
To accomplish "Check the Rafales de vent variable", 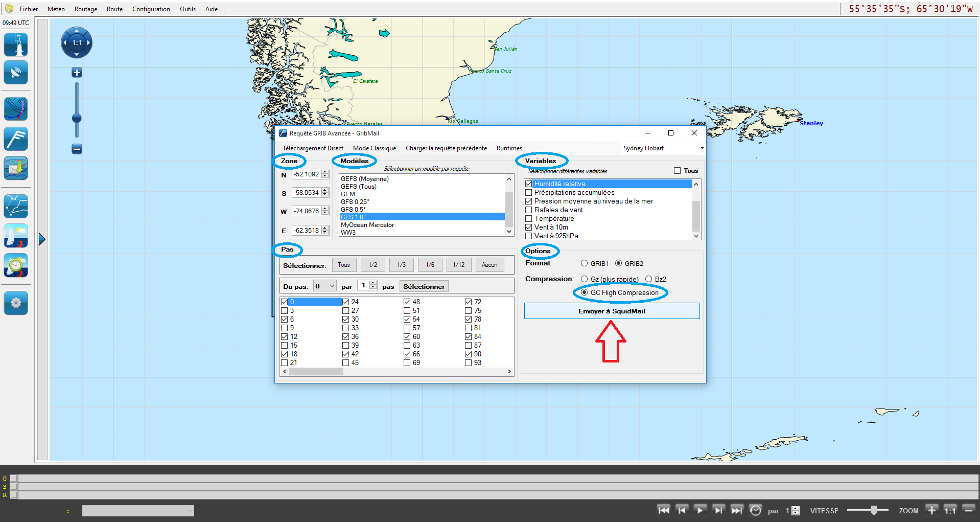I will [529, 210].
